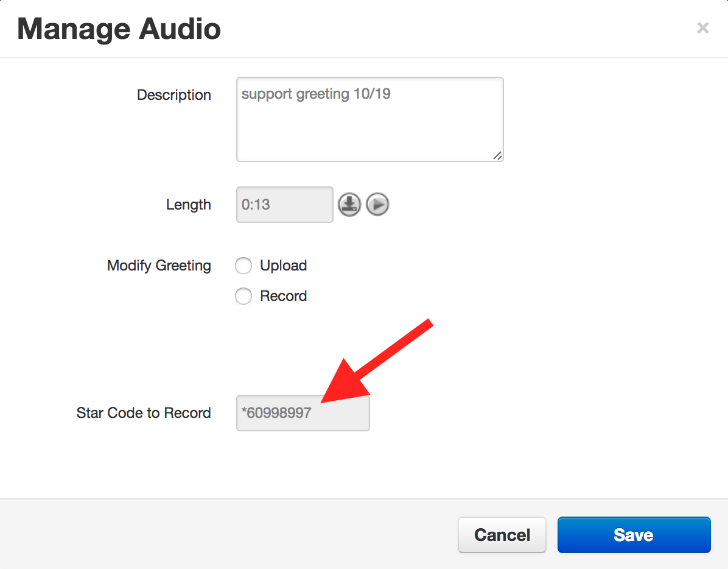Click the Modify Greeting label

(159, 266)
